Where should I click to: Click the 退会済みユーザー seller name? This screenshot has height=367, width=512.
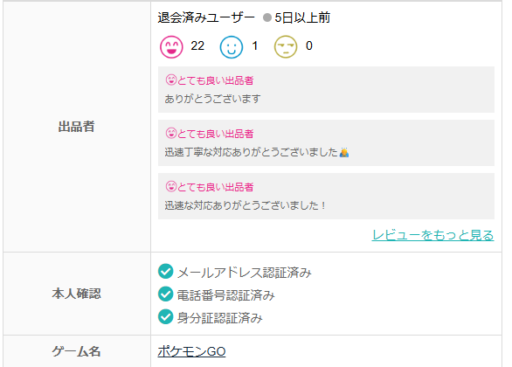206,18
